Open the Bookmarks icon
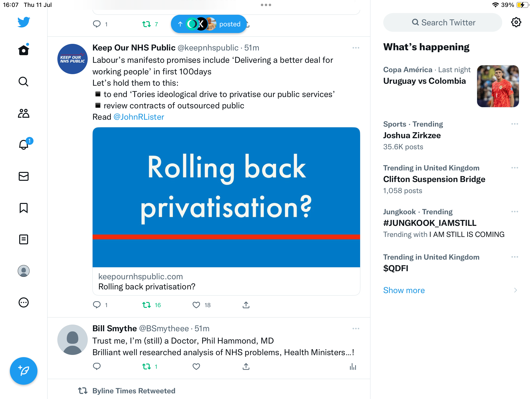 [24, 208]
